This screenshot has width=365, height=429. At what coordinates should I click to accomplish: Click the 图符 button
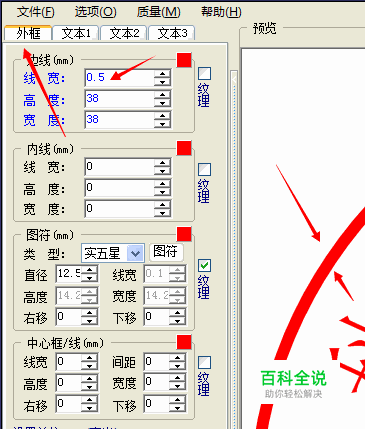pos(166,252)
